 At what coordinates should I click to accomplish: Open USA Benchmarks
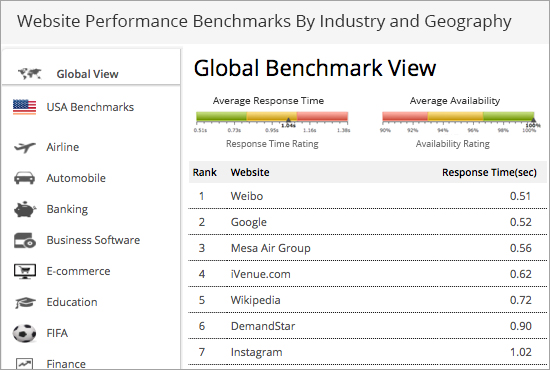[x=90, y=107]
